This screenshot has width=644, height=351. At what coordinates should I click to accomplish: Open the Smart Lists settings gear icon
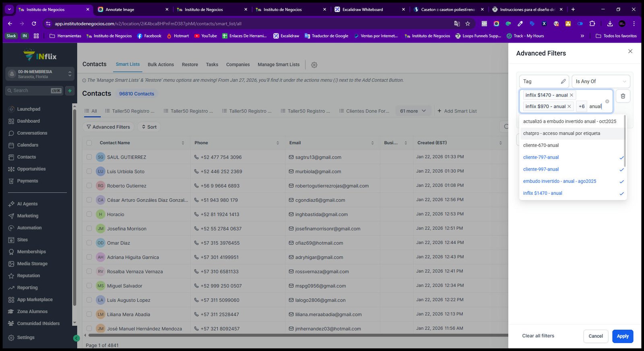point(314,65)
